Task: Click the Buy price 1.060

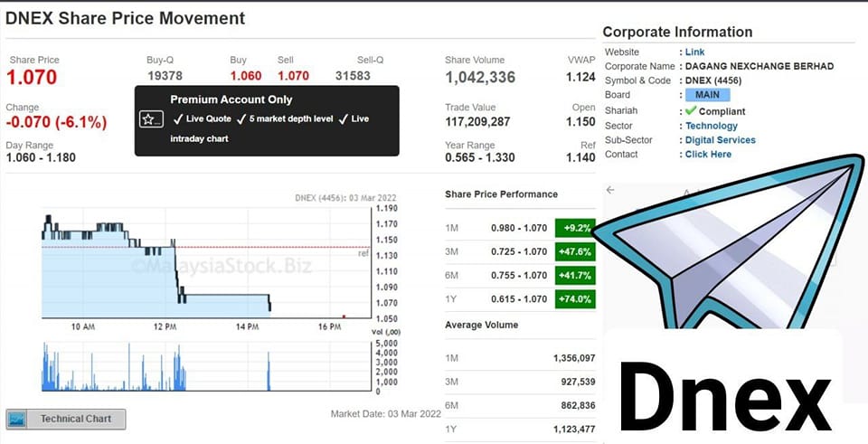Action: tap(246, 76)
